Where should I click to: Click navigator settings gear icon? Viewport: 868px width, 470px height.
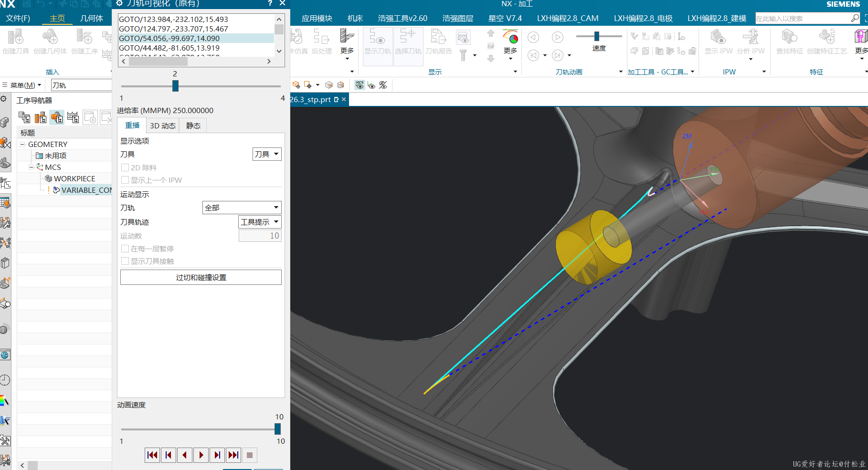3,99
